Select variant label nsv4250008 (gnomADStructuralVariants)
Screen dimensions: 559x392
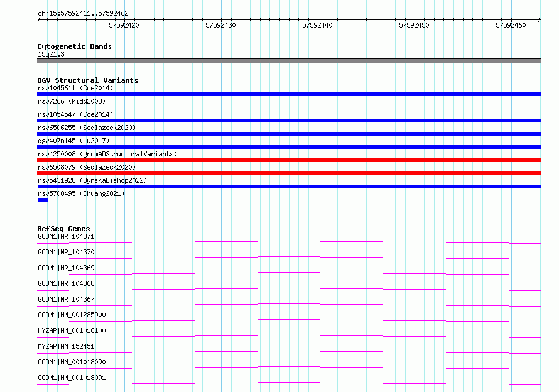coord(107,154)
